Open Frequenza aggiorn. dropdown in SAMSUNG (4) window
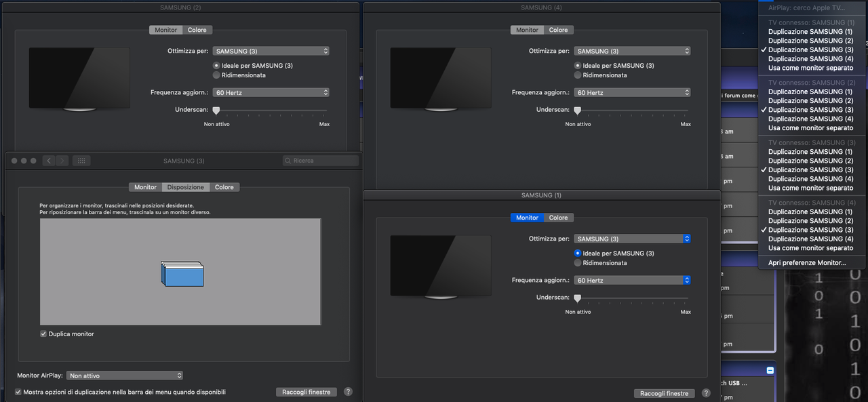The height and width of the screenshot is (402, 868). click(632, 92)
